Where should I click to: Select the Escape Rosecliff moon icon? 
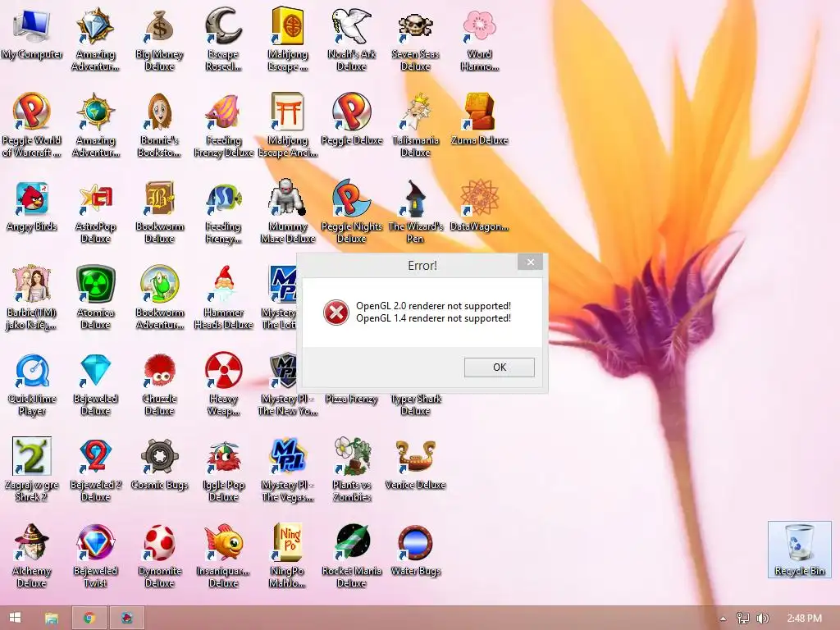223,25
